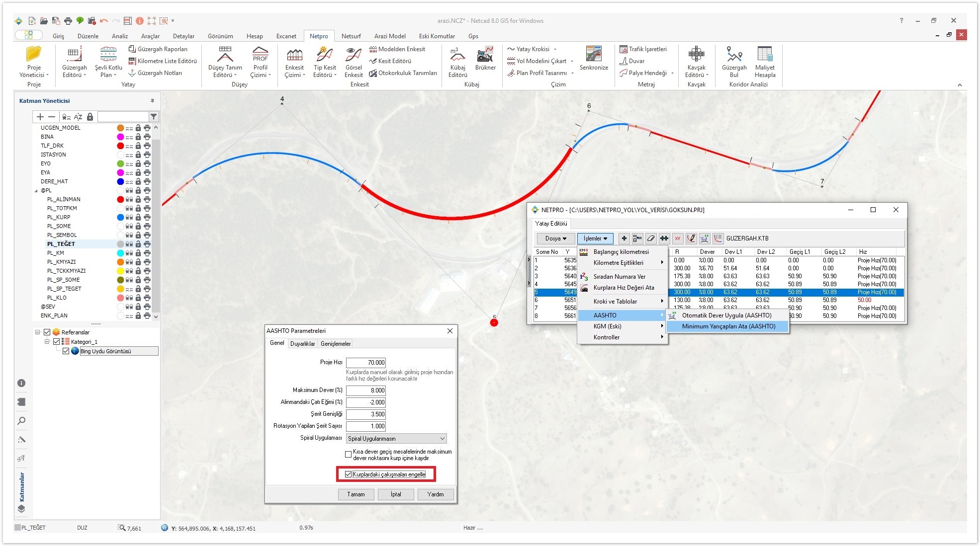980x546 pixels.
Task: Toggle visibility of the BINA layer
Action: point(129,137)
